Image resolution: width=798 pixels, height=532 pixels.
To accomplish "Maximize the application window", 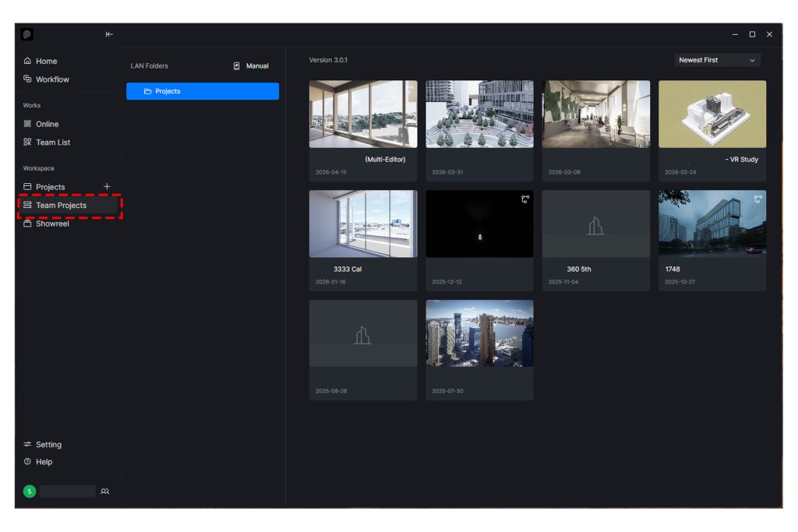I will (x=752, y=34).
